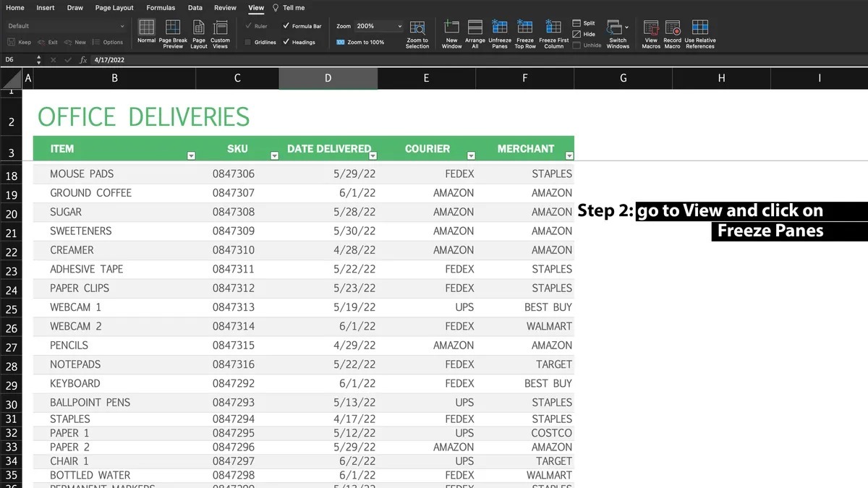Select Freeze Top Row
868x488 pixels.
click(524, 28)
